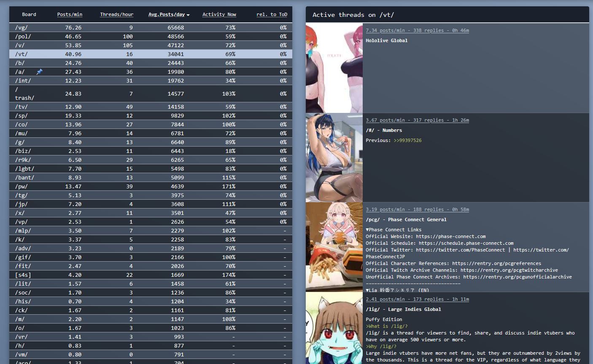
Task: Select the /vr/ board row
Action: point(151,337)
